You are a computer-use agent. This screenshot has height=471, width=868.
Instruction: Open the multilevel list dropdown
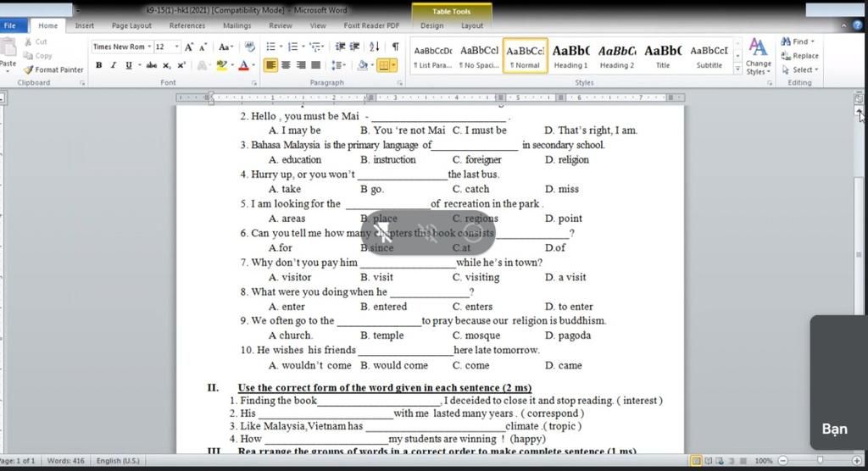tap(323, 47)
